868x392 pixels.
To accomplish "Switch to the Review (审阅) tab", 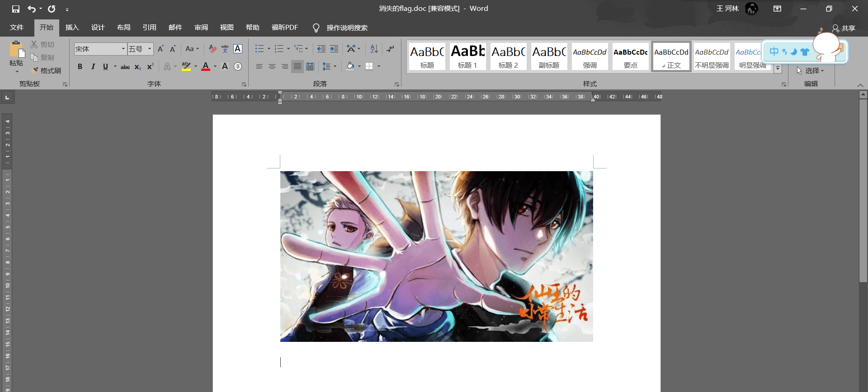I will [x=201, y=28].
